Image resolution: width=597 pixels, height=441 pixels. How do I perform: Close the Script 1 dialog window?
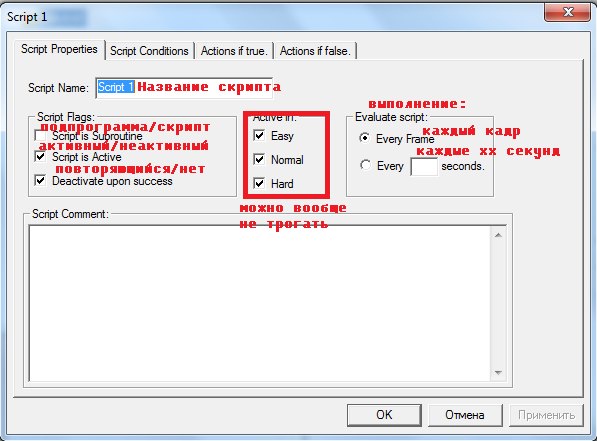(x=568, y=13)
